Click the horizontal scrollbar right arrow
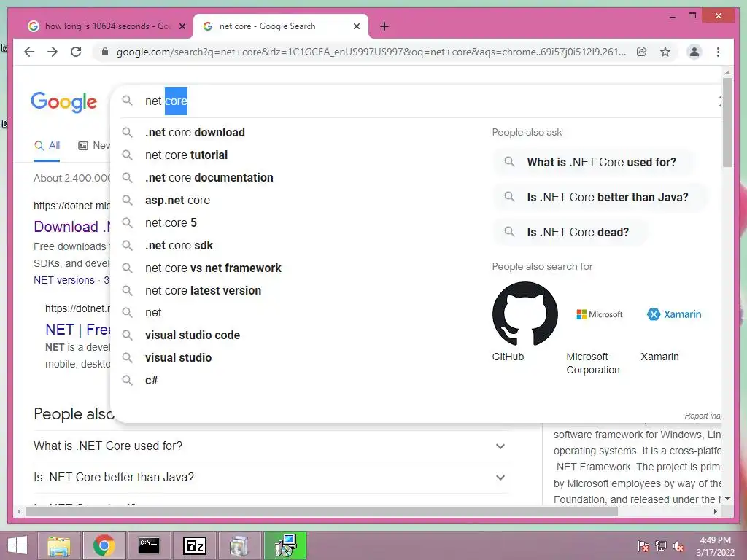 click(716, 512)
